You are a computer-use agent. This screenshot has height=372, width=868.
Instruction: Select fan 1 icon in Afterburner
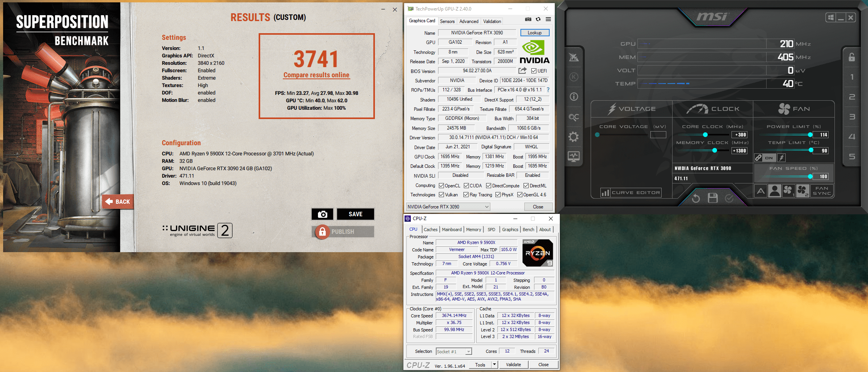click(788, 190)
